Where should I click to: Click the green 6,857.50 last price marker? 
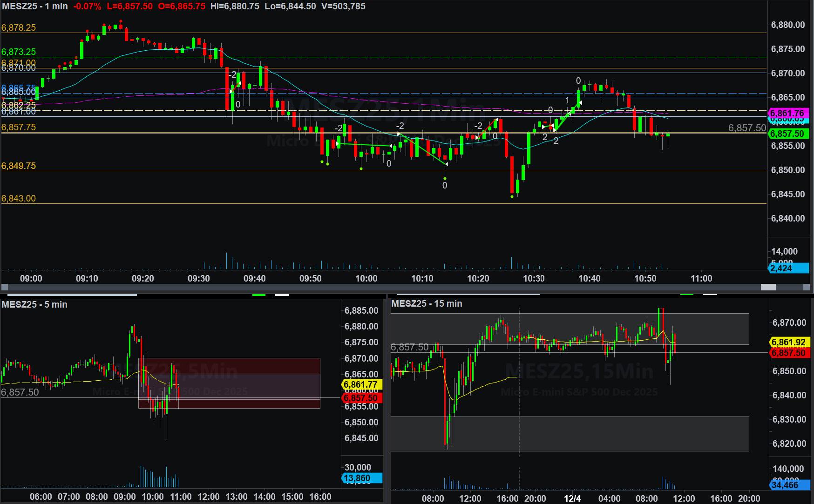(x=788, y=134)
